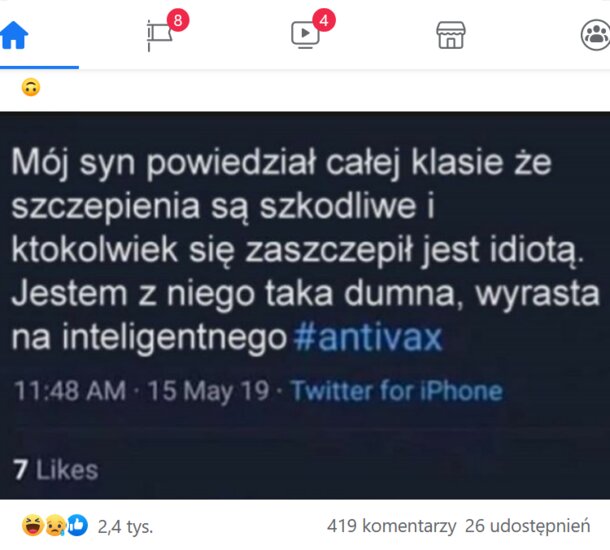Click the 7 Likes label
Screen dimensions: 610x550
coord(55,469)
